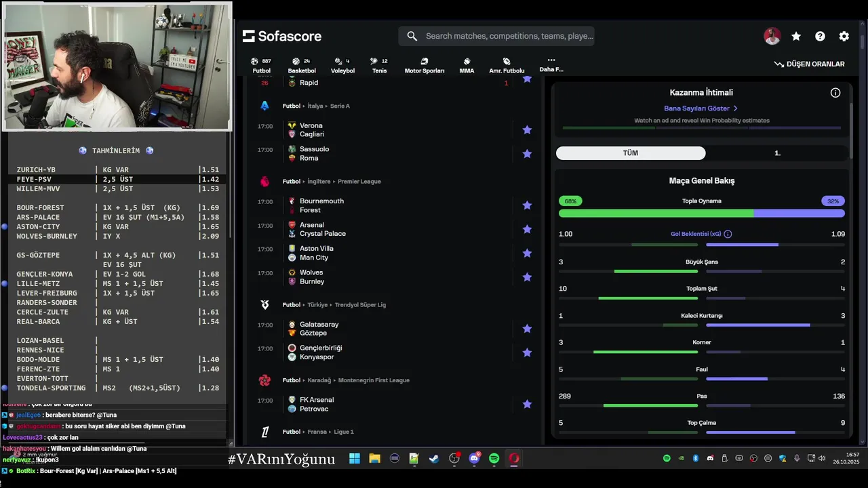Click the Serie A league logo
868x488 pixels.
pyautogui.click(x=265, y=106)
